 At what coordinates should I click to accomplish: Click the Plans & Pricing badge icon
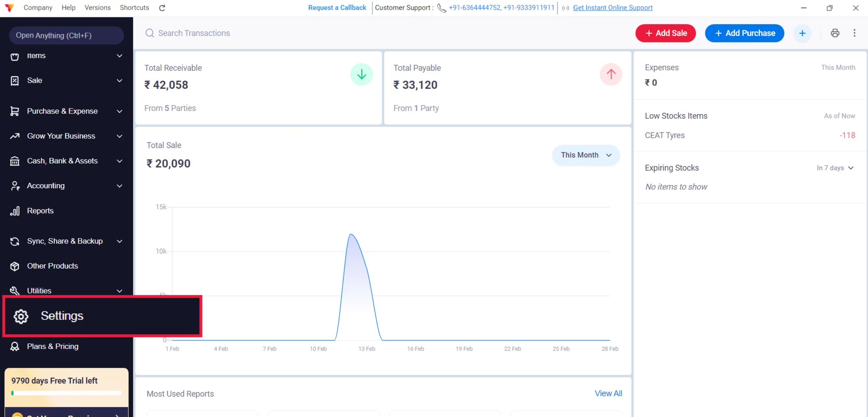(15, 346)
